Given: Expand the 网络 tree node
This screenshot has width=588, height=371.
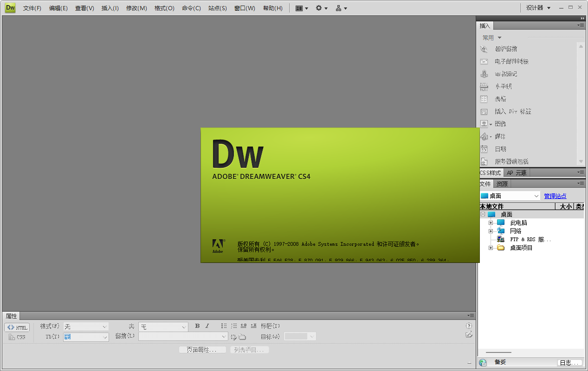Looking at the screenshot, I should click(x=491, y=231).
